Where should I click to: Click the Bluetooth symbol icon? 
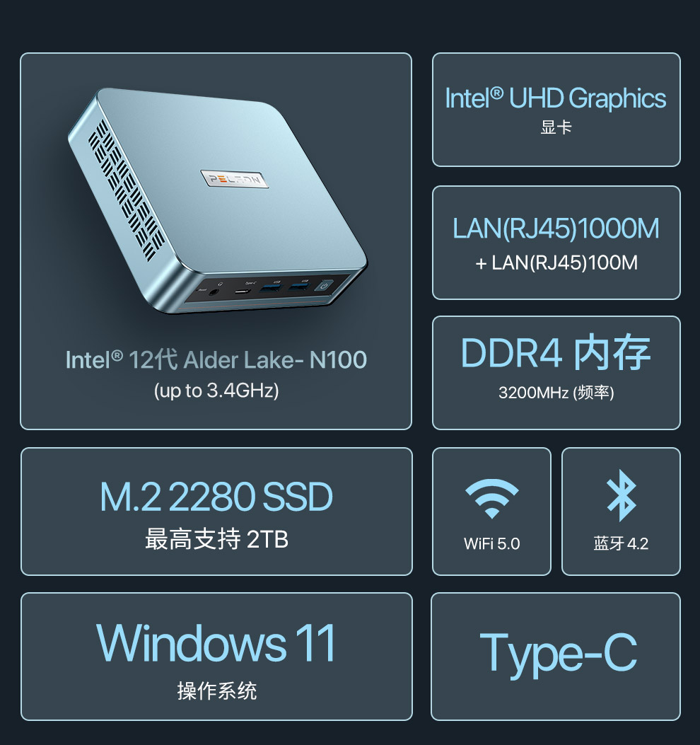coord(622,495)
